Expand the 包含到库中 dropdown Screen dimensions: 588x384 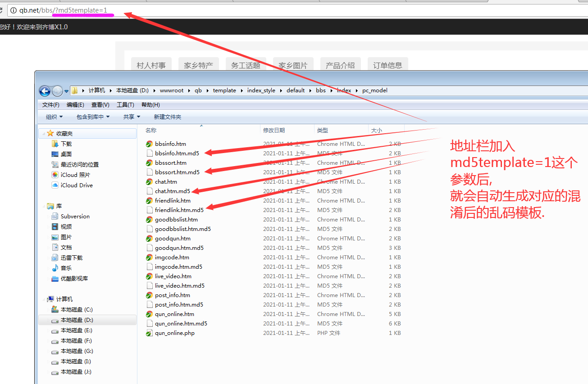(93, 117)
